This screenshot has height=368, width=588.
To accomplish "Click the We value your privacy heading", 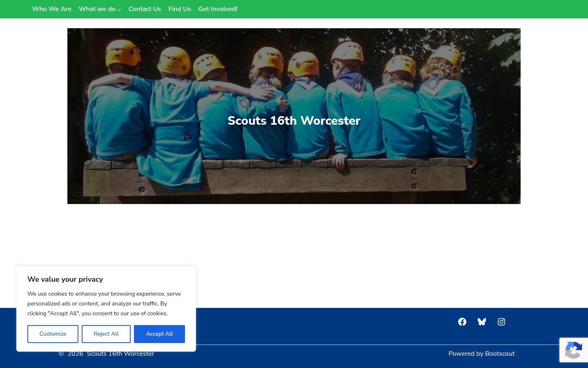I will pyautogui.click(x=65, y=279).
